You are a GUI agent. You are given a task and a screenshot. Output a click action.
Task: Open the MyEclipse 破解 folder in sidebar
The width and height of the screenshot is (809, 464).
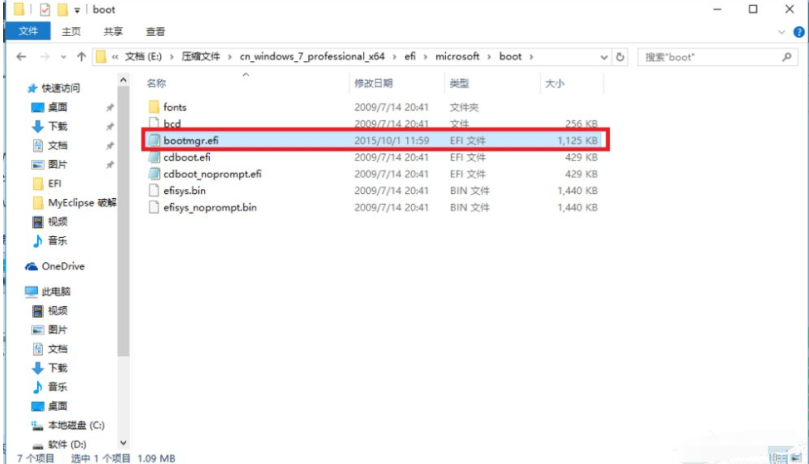click(x=82, y=203)
